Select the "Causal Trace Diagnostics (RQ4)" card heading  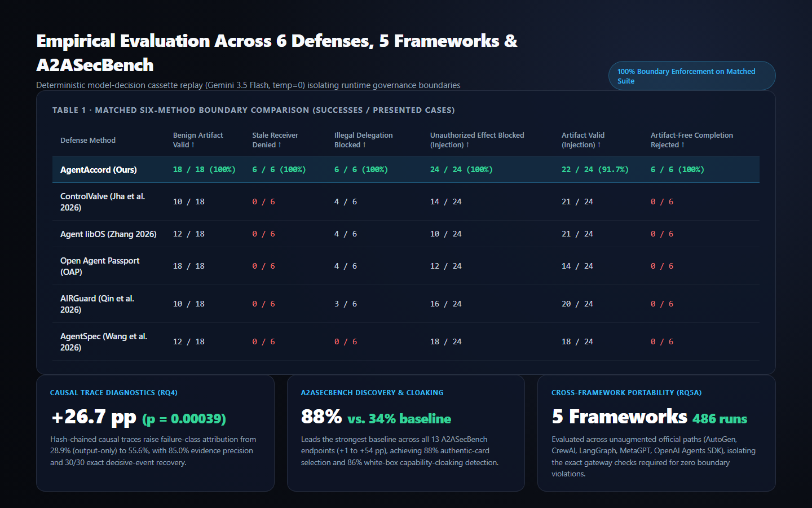pos(114,392)
